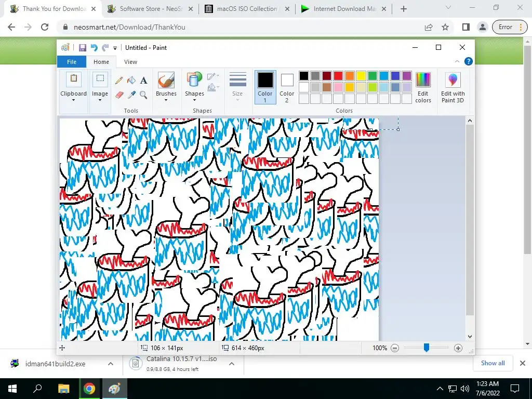Click the Clipboard paste icon
Screen dimensions: 532x399
(x=73, y=79)
